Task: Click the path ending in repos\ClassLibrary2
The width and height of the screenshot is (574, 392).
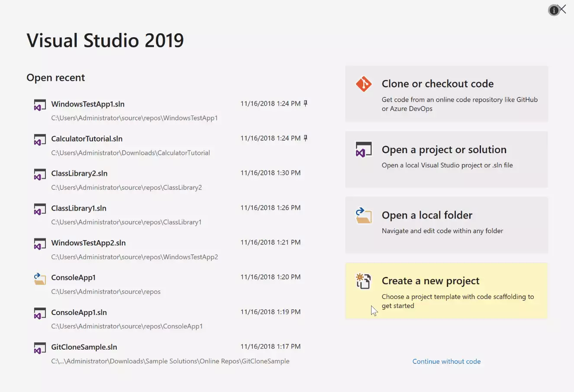Action: [126, 187]
